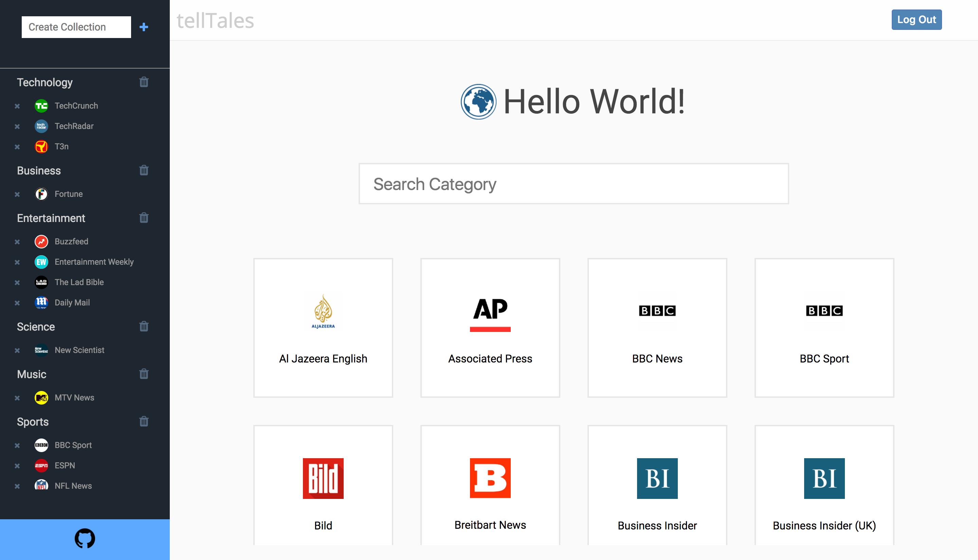The width and height of the screenshot is (978, 560).
Task: Remove ESPN from Sports via x
Action: 17,466
